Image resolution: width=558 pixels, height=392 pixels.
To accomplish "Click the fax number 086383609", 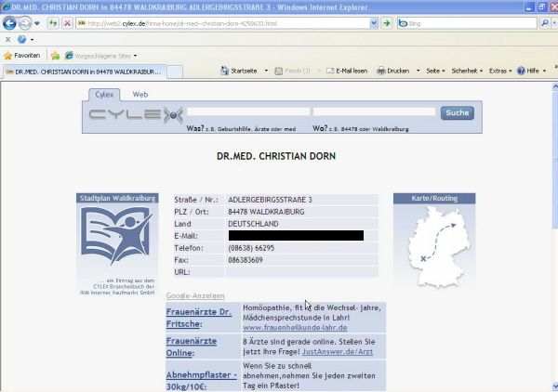I will pos(246,260).
